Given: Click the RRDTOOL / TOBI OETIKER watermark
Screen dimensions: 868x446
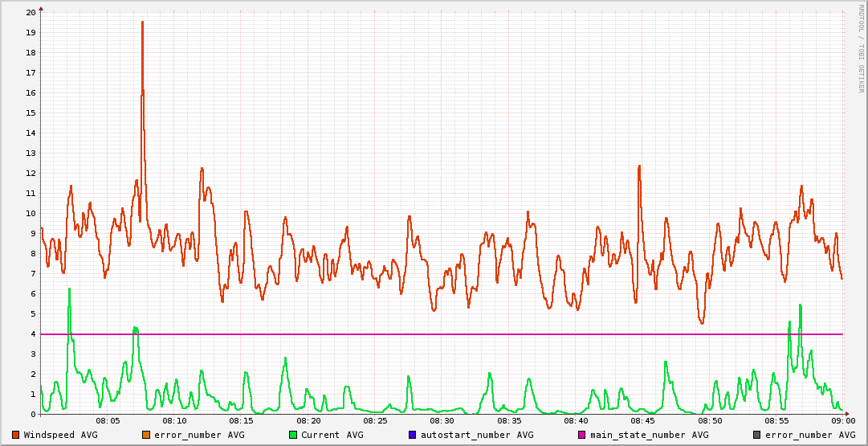Looking at the screenshot, I should (861, 48).
